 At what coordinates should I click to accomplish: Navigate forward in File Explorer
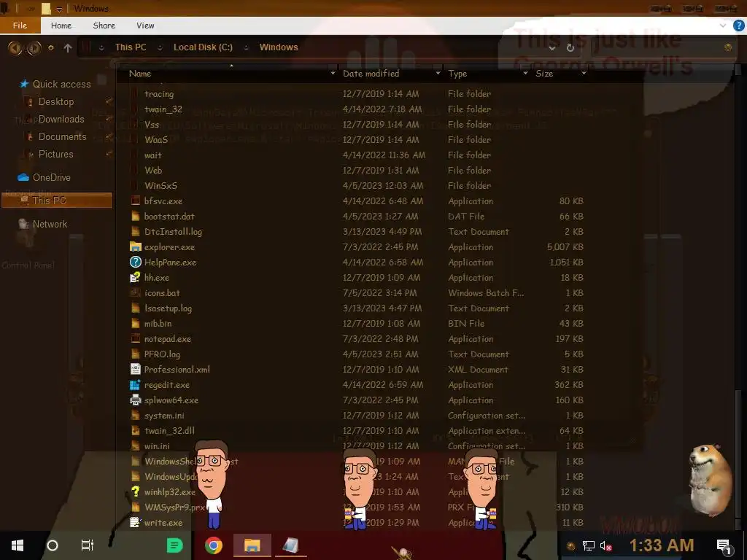click(34, 47)
